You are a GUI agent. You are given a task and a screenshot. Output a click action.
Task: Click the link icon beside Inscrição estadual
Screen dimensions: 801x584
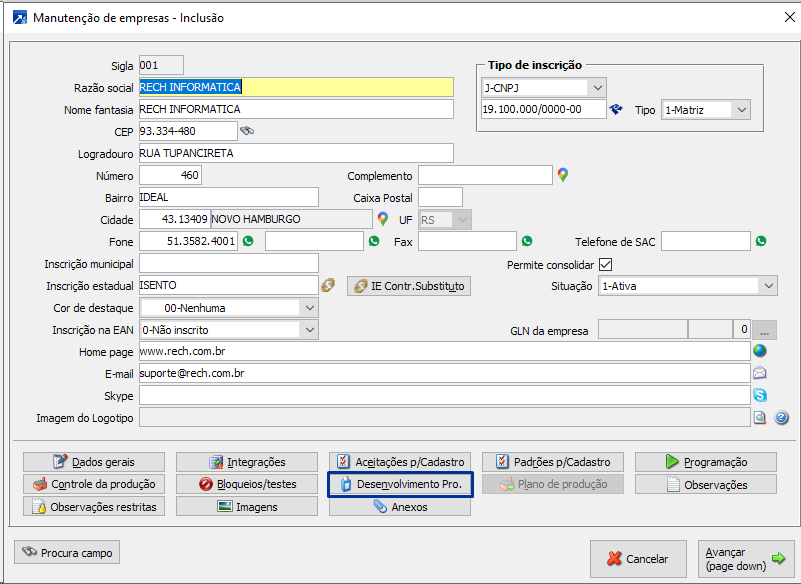(328, 286)
